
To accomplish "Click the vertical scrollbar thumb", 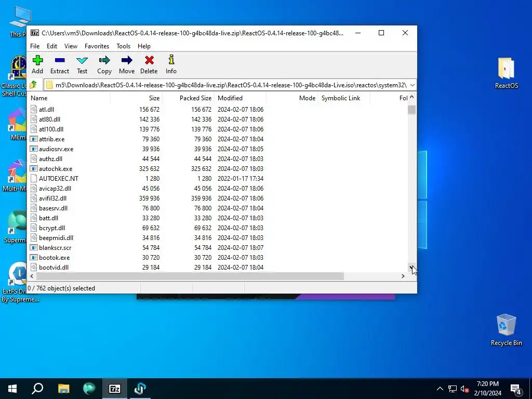I will click(x=411, y=110).
